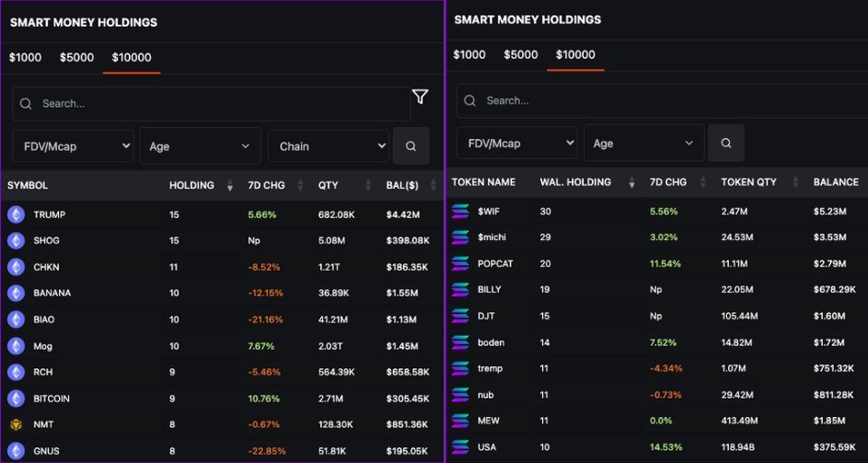Open the FDV/Mcap dropdown in left panel

click(73, 146)
